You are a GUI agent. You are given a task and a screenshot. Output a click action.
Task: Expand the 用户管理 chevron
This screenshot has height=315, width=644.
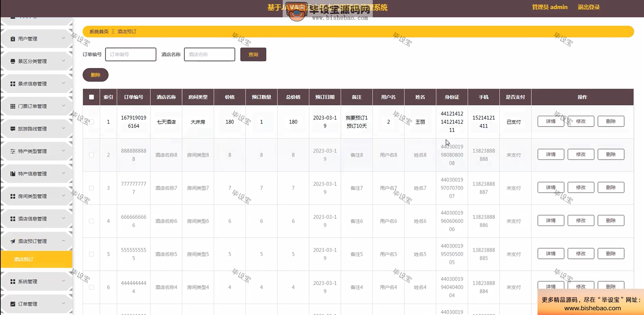[x=64, y=38]
